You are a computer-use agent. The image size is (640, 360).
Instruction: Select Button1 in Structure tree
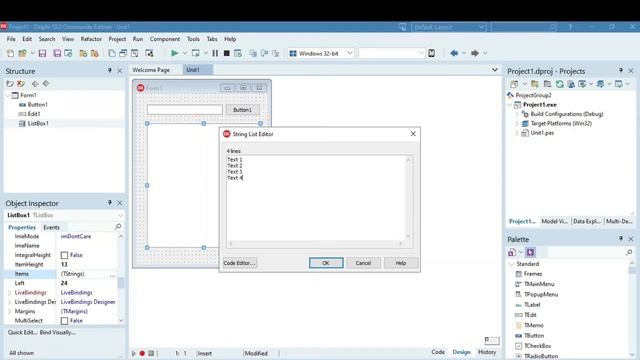click(x=38, y=104)
